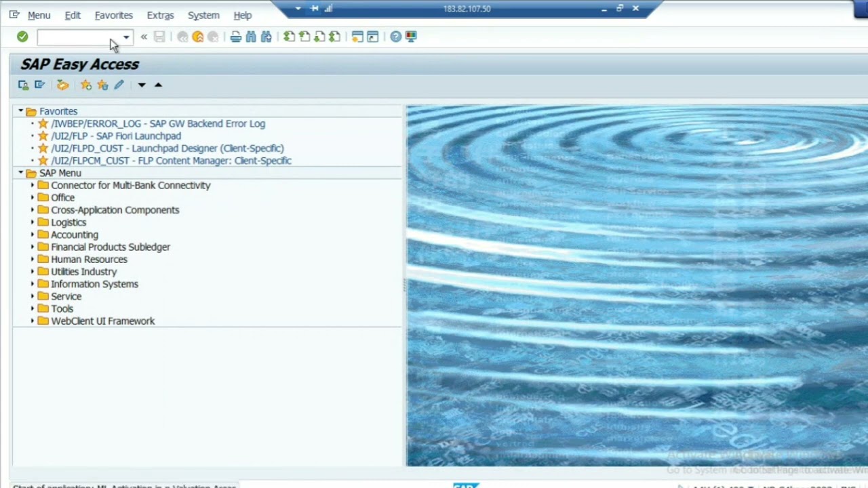Click the green Enter checkmark icon
The image size is (868, 488).
point(22,37)
